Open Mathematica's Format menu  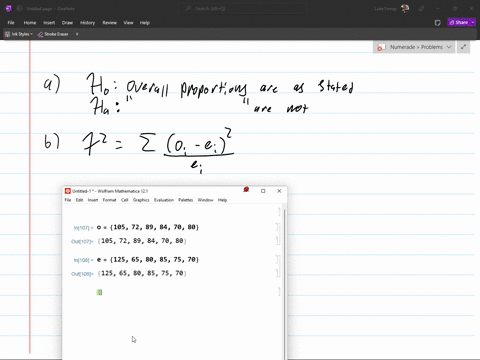[x=109, y=200]
